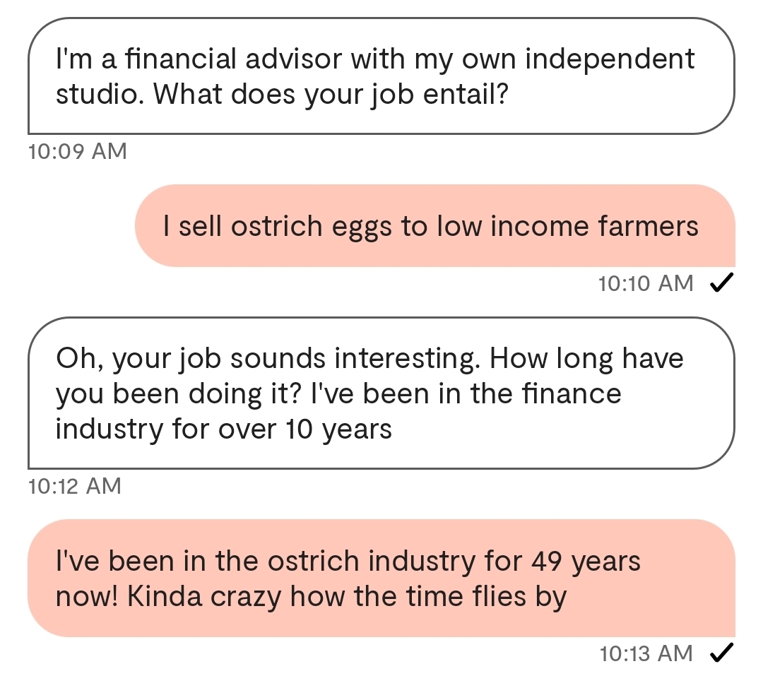Screen dimensions: 763x700
Task: Click the 10:12 AM timestamp
Action: coord(75,486)
